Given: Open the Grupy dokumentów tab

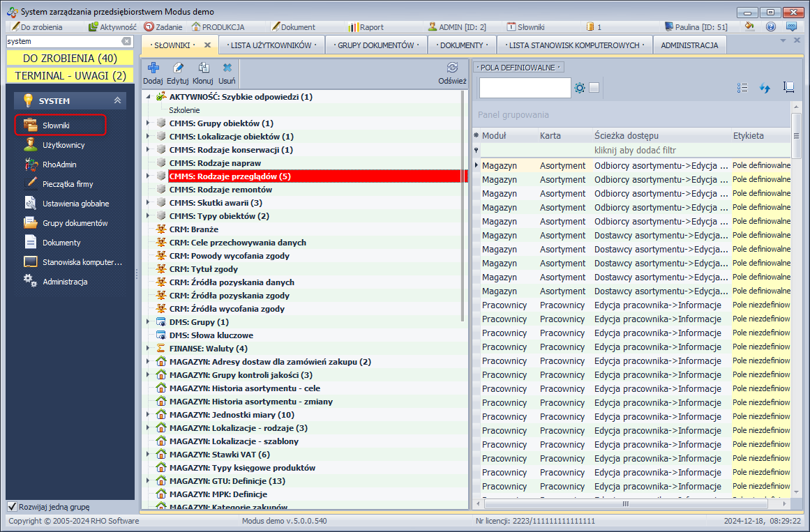Looking at the screenshot, I should point(376,45).
